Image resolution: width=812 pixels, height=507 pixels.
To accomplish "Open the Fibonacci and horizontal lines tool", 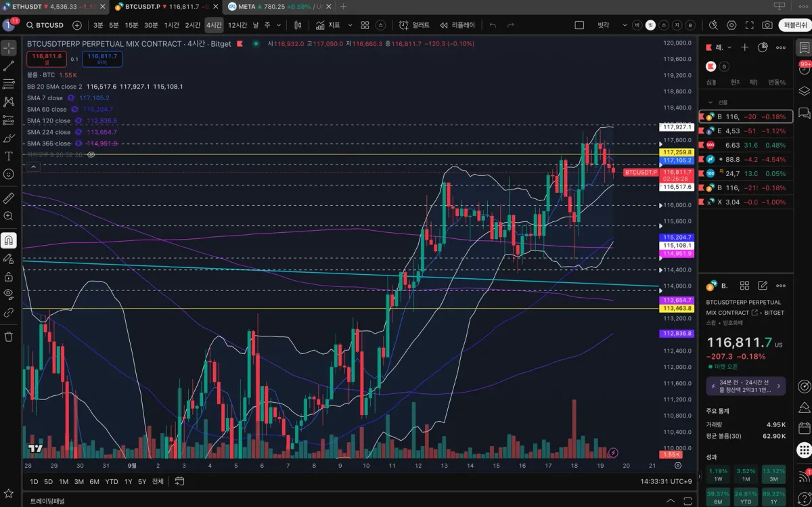I will (x=9, y=84).
